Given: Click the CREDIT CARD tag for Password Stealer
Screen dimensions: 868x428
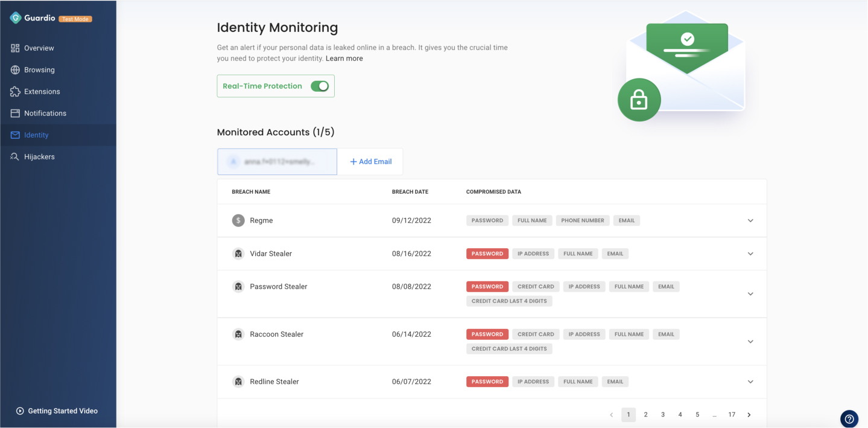Looking at the screenshot, I should pos(536,287).
